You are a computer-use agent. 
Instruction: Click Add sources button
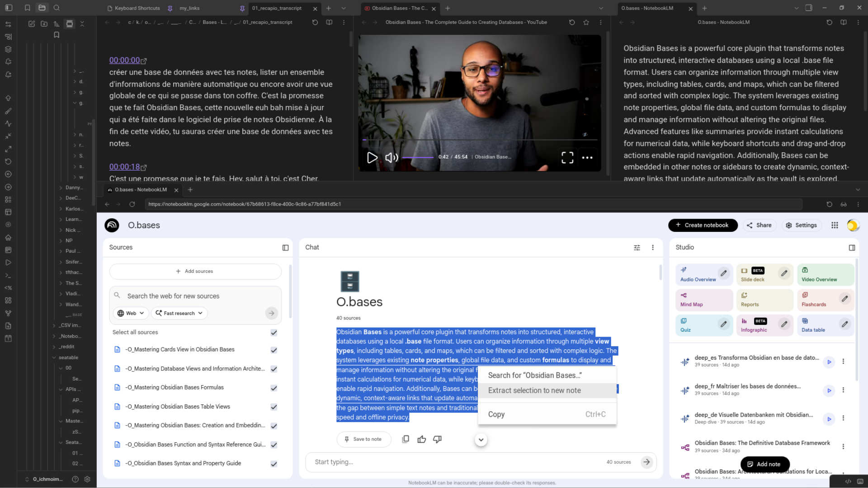195,271
